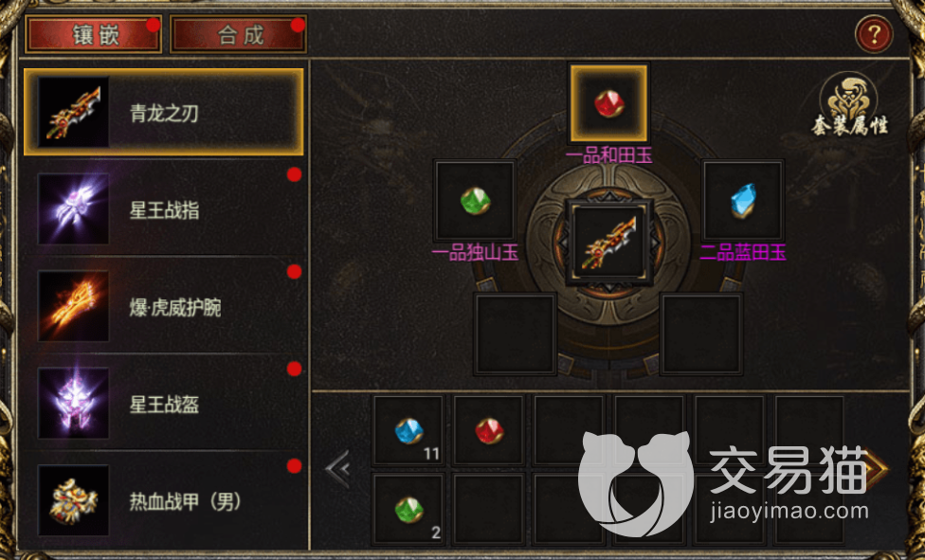Click the red gem in inventory
Screen dimensions: 925x560
(488, 431)
